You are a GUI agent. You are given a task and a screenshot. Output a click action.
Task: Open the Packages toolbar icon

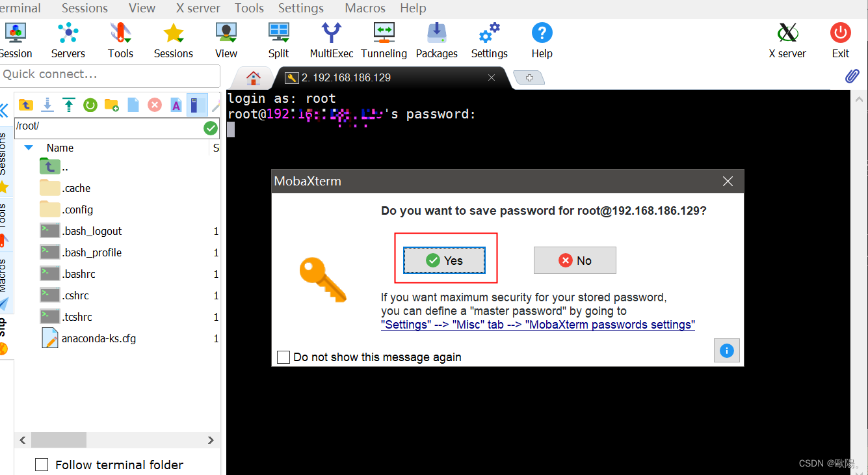click(x=437, y=40)
